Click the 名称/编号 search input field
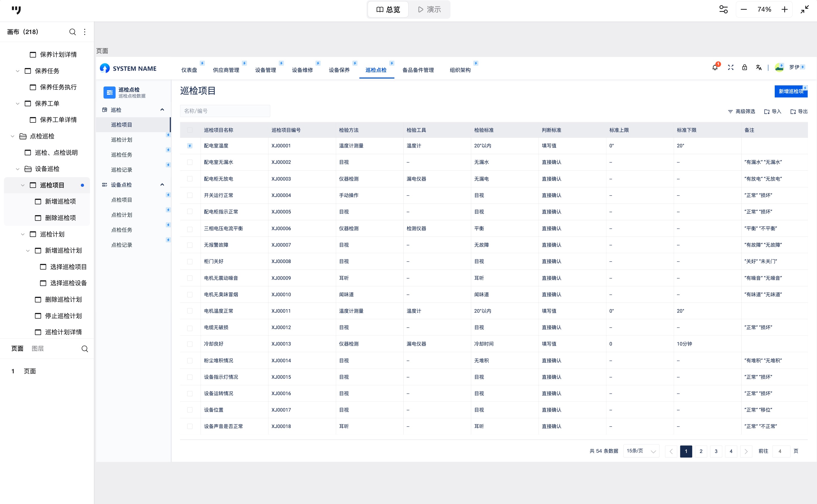Screen dimensions: 817x504 [x=225, y=111]
